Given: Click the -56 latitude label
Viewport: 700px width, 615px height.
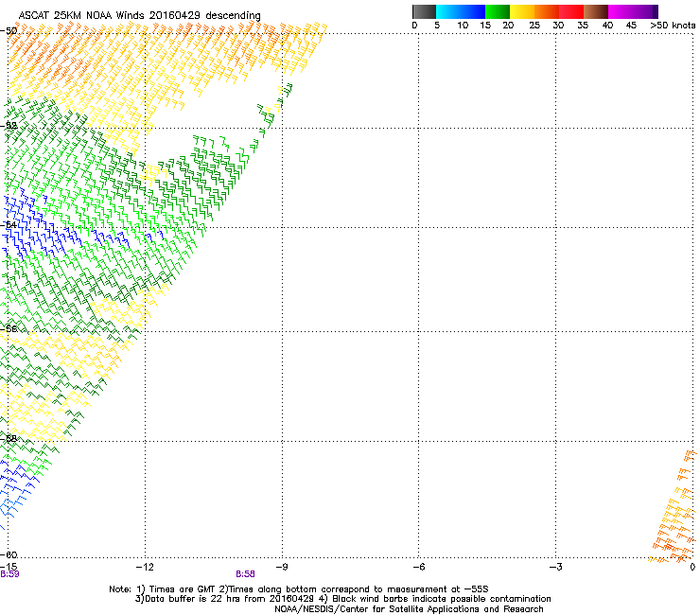Looking at the screenshot, I should coord(9,328).
